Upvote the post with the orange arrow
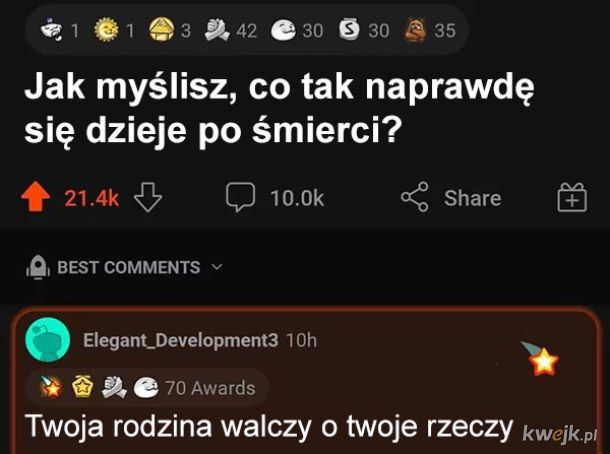Screen dimensions: 610x454 (35, 197)
